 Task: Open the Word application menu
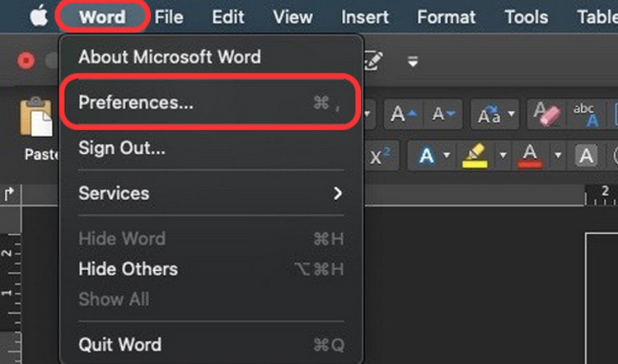click(x=102, y=17)
